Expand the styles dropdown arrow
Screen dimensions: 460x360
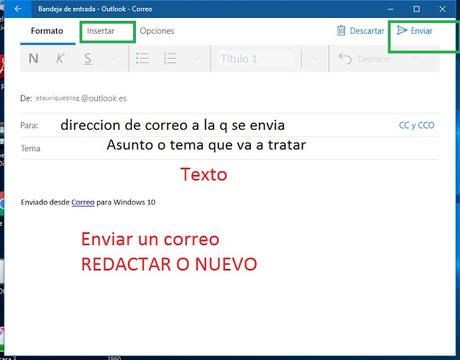point(314,59)
